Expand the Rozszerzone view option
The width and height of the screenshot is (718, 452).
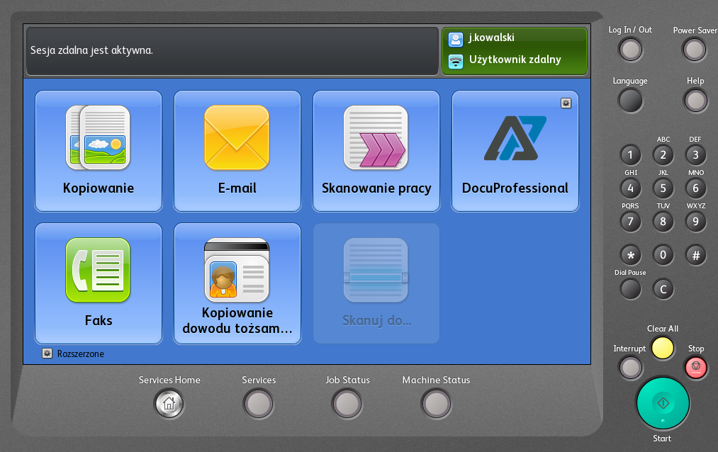tap(47, 353)
